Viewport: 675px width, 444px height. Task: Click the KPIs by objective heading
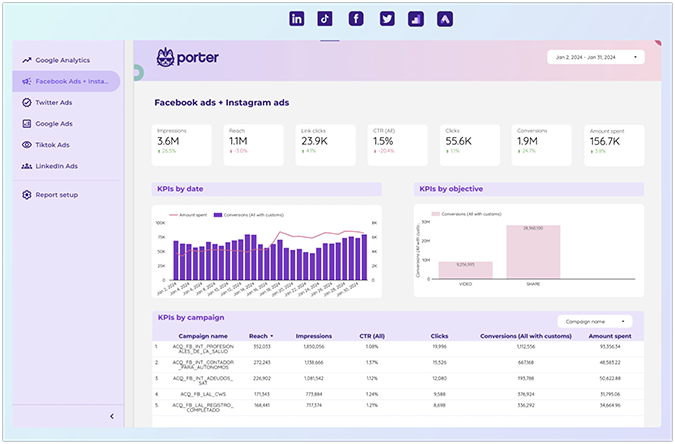pos(451,189)
